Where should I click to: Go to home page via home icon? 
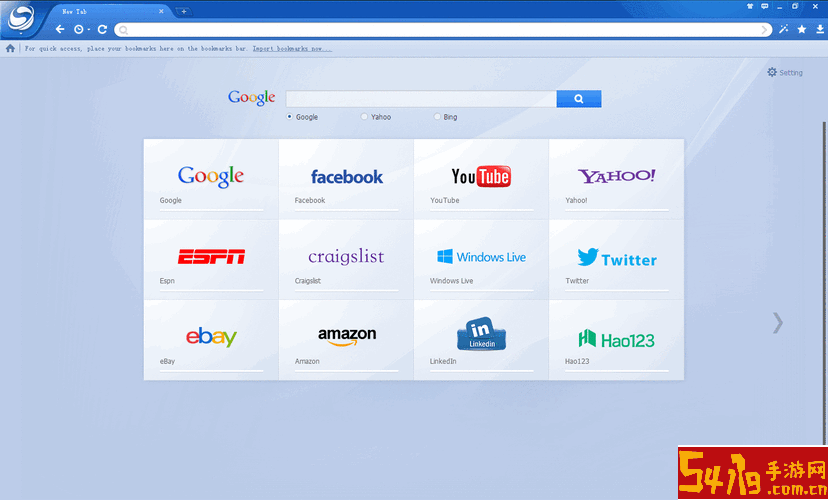[x=10, y=49]
